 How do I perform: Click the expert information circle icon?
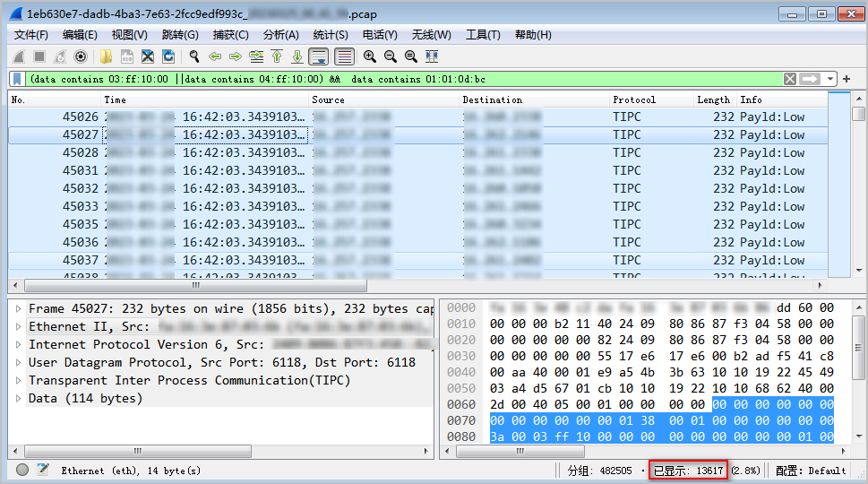coord(22,471)
